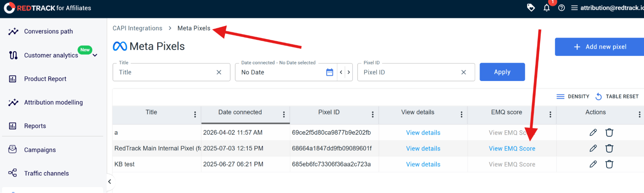Screen dimensions: 644x193
Task: Open notifications bell icon
Action: point(547,8)
